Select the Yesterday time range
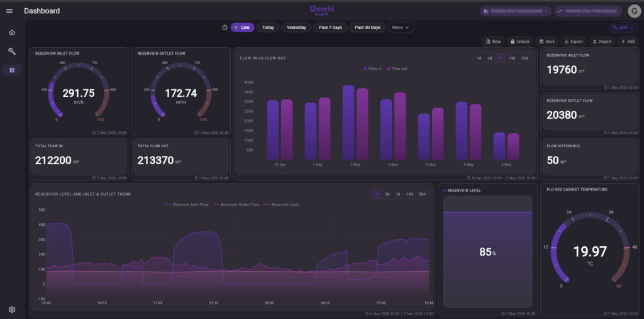The width and height of the screenshot is (644, 319). [x=296, y=28]
